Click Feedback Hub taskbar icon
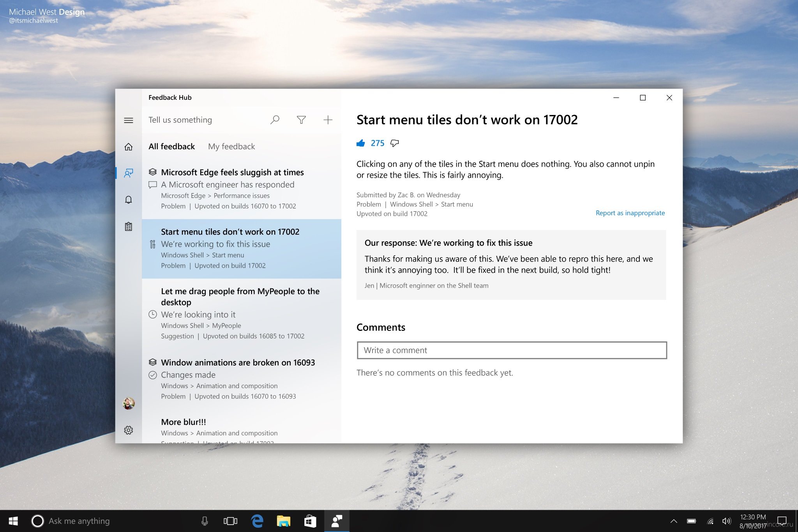 pos(337,521)
